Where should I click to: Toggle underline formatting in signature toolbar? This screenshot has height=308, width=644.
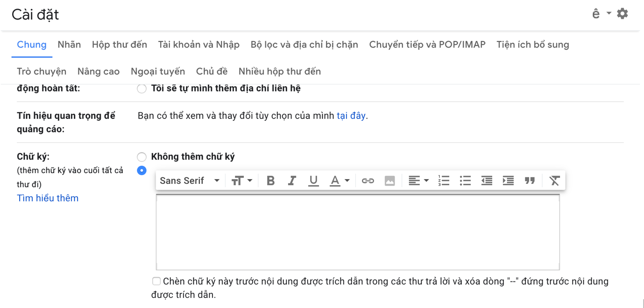pyautogui.click(x=313, y=181)
